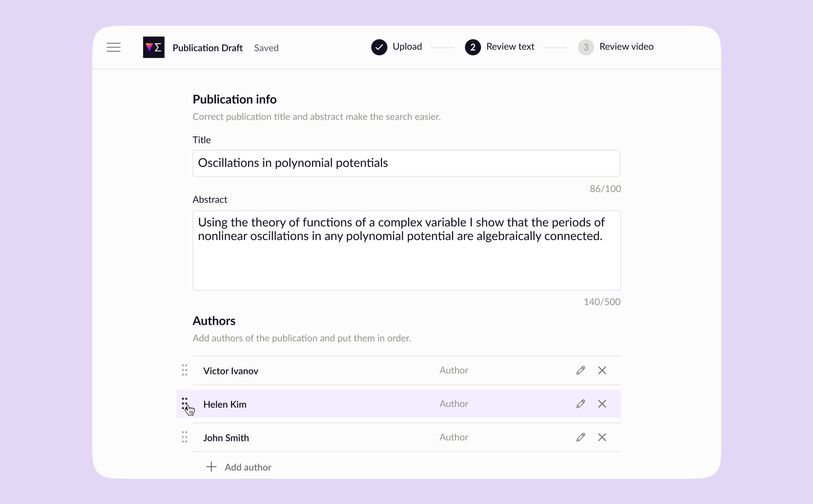Click the app logo icon
Viewport: 813px width, 504px height.
click(154, 47)
